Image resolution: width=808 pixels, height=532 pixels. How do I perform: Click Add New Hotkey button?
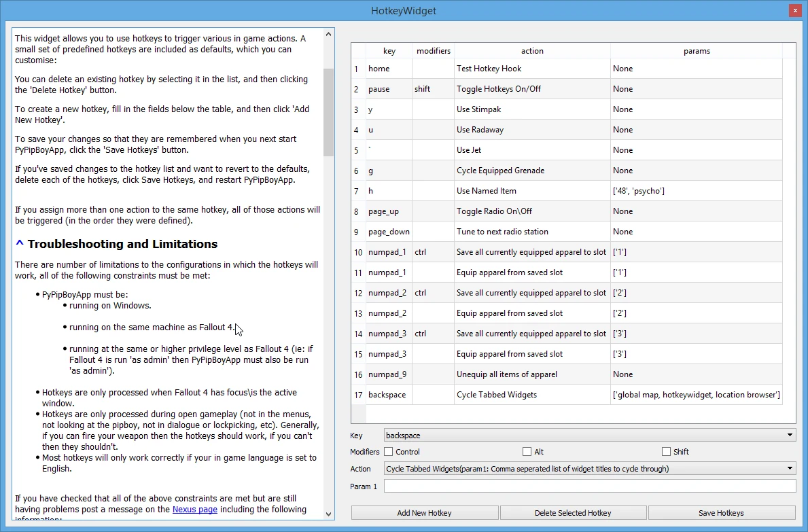(x=425, y=513)
